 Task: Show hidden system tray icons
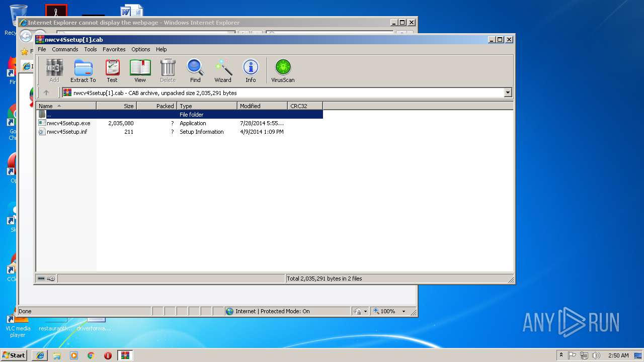561,355
